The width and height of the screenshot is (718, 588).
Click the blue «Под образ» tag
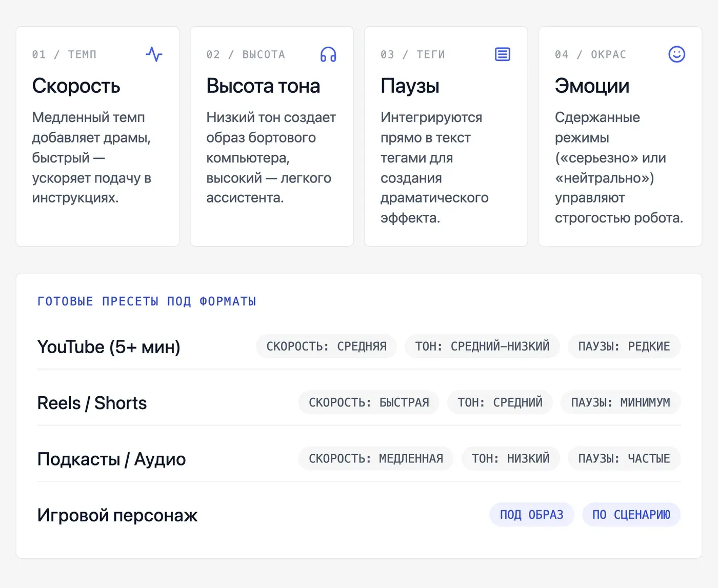(532, 515)
